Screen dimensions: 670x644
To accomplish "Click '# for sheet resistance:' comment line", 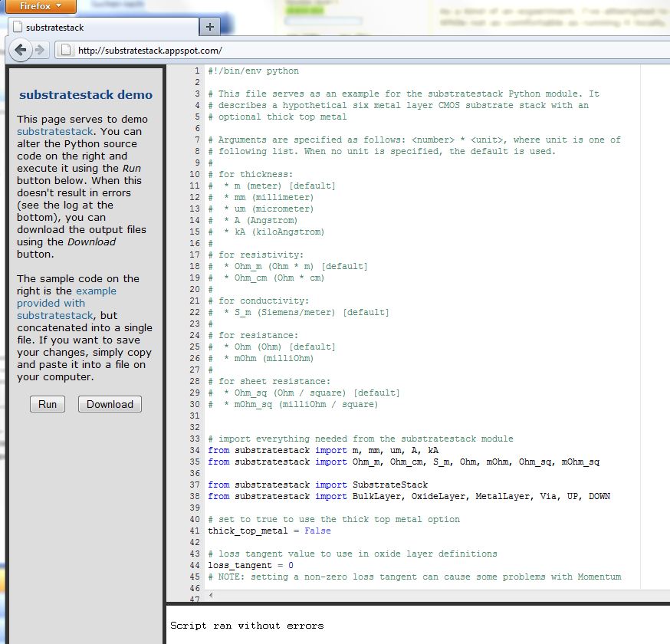I will (x=269, y=381).
